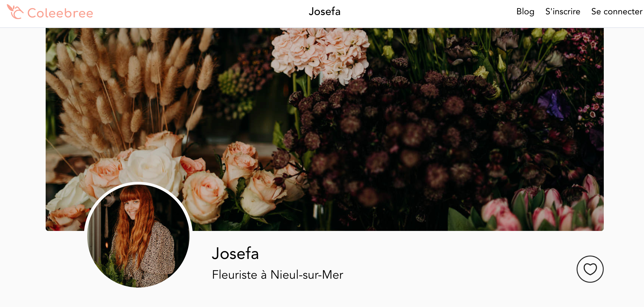Click the pink tulips in cover photo

(545, 208)
